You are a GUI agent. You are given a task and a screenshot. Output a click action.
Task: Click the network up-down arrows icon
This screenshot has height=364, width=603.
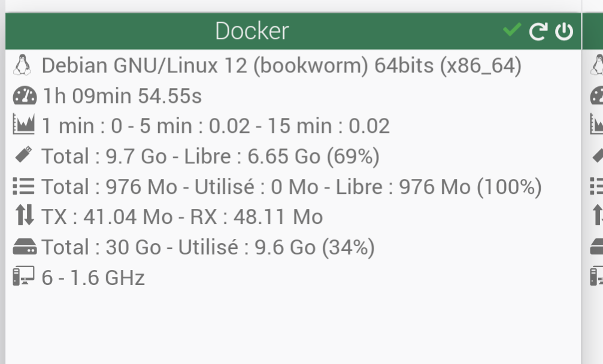[25, 216]
